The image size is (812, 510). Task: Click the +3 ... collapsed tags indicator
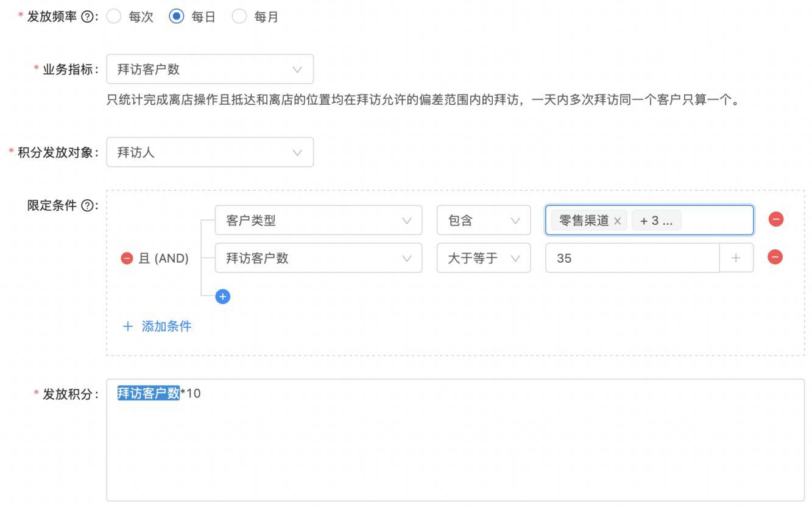[x=656, y=221]
